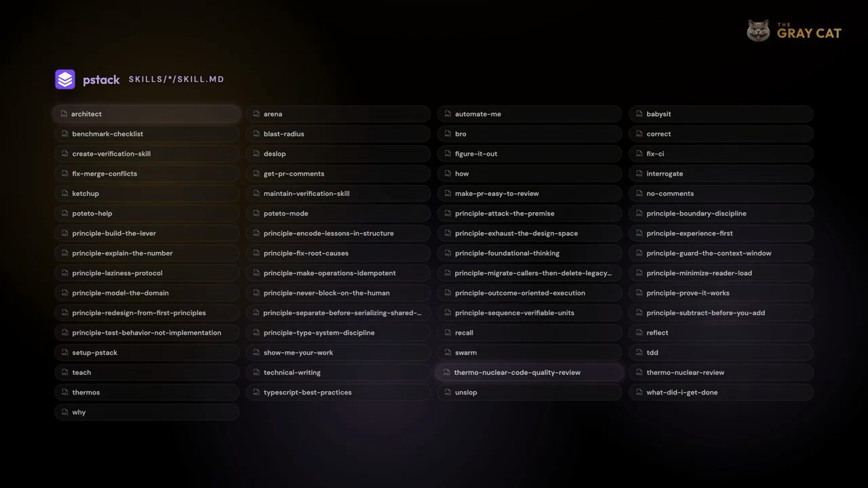Select the interrogate skill entry
The height and width of the screenshot is (488, 868).
(721, 174)
